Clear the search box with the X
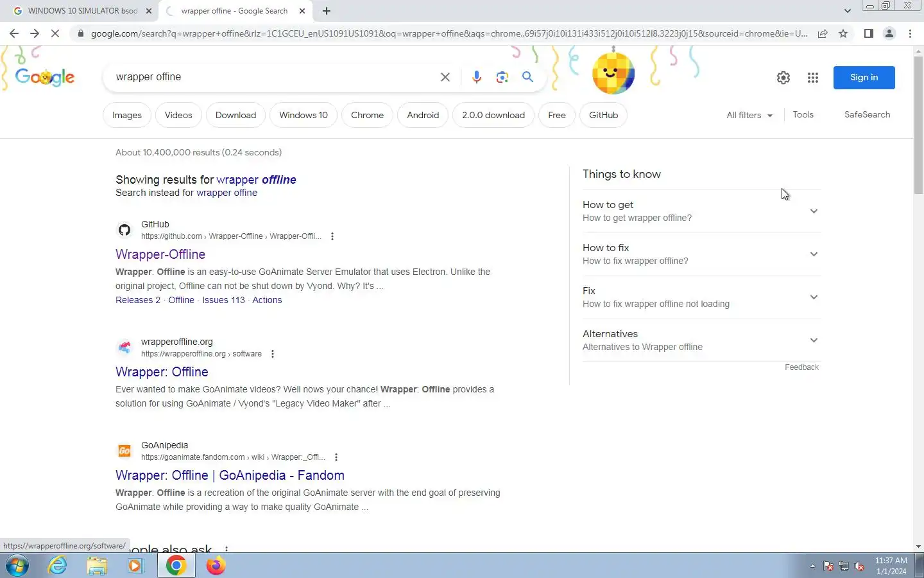924x578 pixels. (445, 77)
